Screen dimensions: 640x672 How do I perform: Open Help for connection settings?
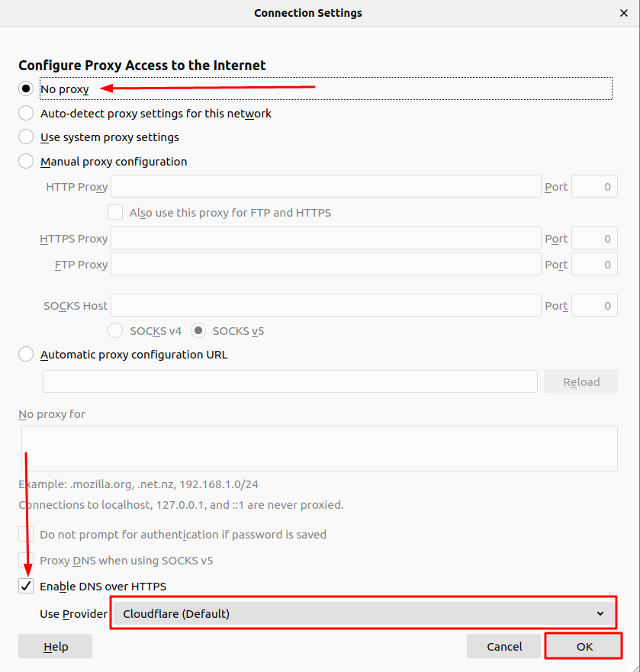[55, 646]
